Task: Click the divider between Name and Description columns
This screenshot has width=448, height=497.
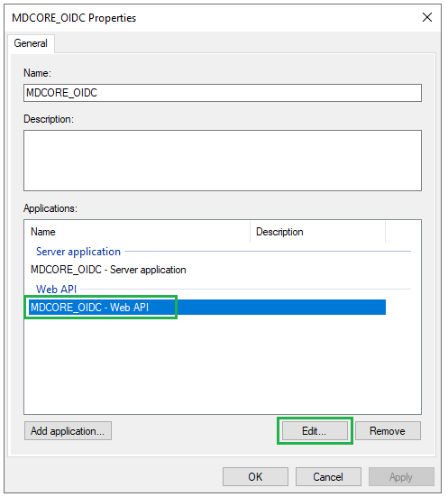Action: pos(250,232)
